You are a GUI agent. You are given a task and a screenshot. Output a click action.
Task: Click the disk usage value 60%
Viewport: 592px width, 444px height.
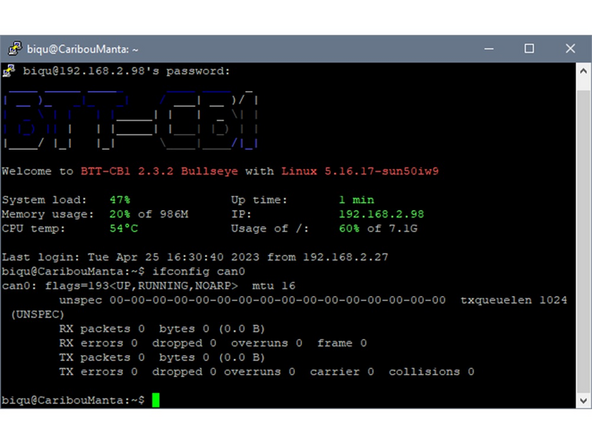click(349, 228)
